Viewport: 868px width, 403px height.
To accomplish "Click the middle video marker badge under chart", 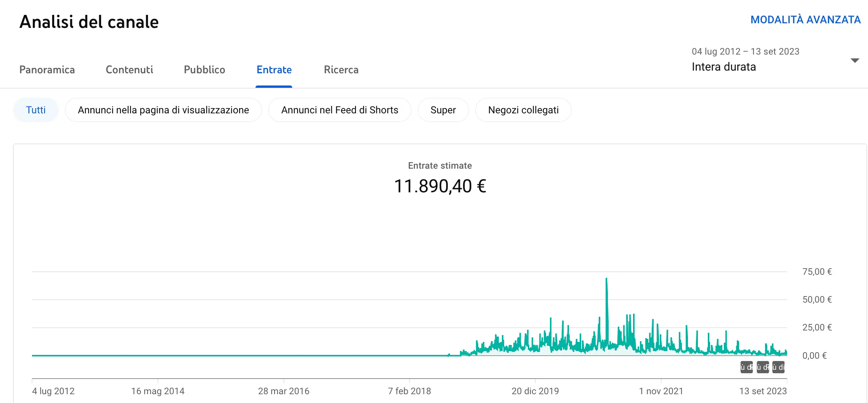I will (x=762, y=367).
